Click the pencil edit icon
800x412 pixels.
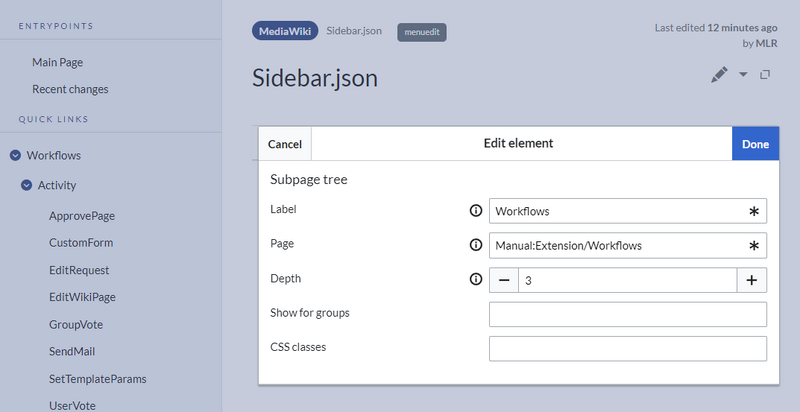[719, 75]
